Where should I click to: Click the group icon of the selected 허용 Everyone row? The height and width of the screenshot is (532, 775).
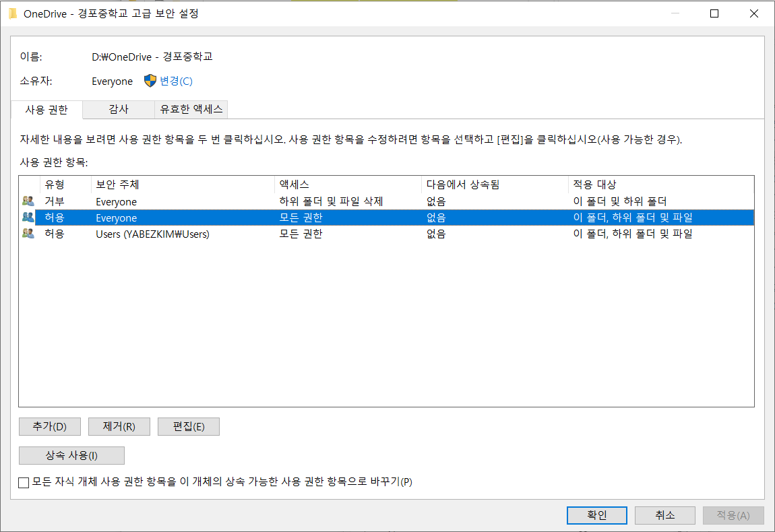(x=28, y=218)
